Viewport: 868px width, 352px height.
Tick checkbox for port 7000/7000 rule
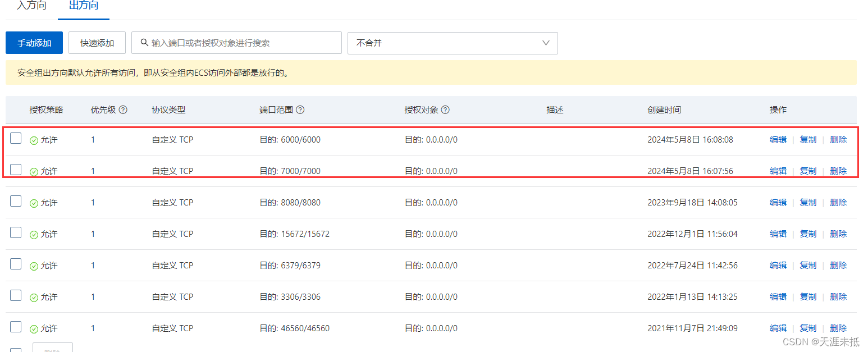click(16, 170)
